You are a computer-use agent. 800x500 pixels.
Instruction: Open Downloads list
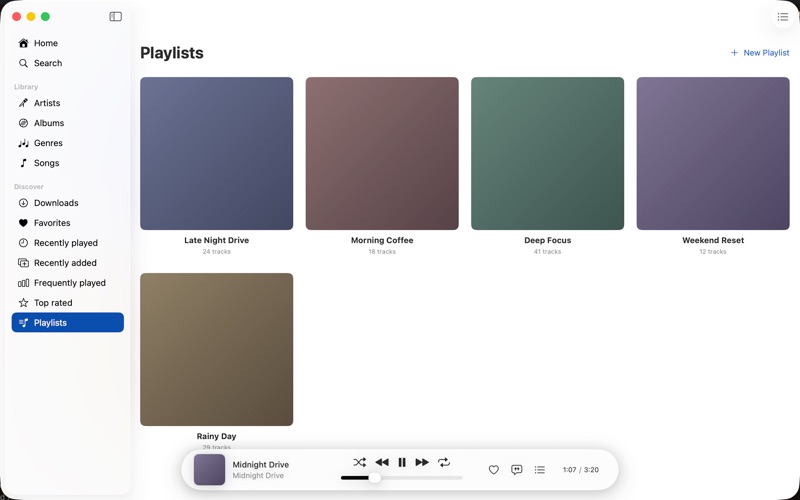coord(68,203)
